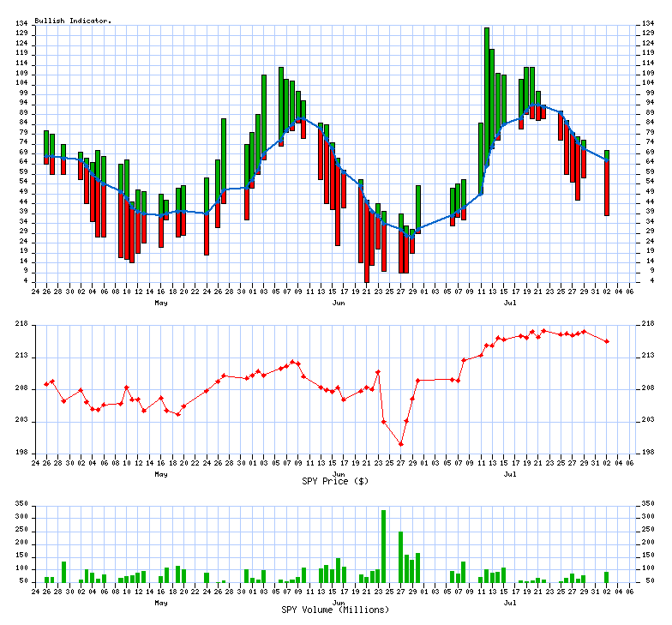Viewport: 672px width, 625px height.
Task: Click the lowest point on SPY price line
Action: [x=401, y=444]
